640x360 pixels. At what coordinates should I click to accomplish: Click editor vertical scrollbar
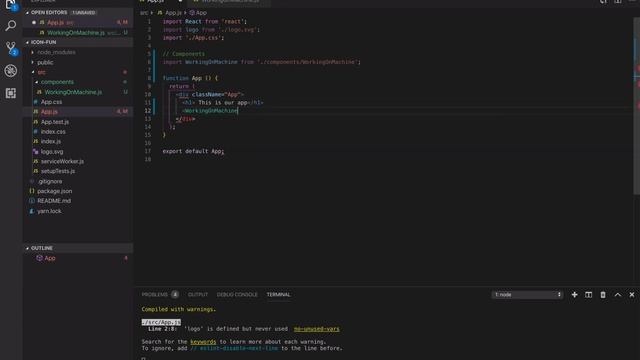[x=637, y=106]
